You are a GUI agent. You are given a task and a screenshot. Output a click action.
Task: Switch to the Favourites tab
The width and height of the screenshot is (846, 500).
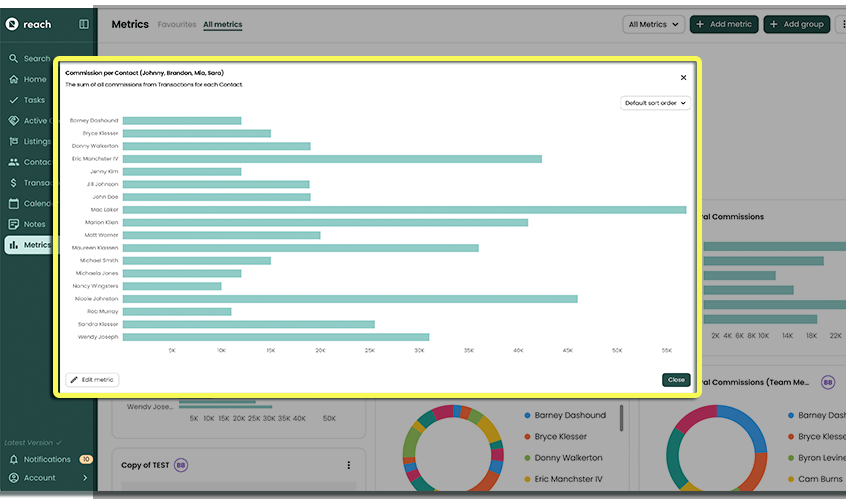tap(177, 24)
